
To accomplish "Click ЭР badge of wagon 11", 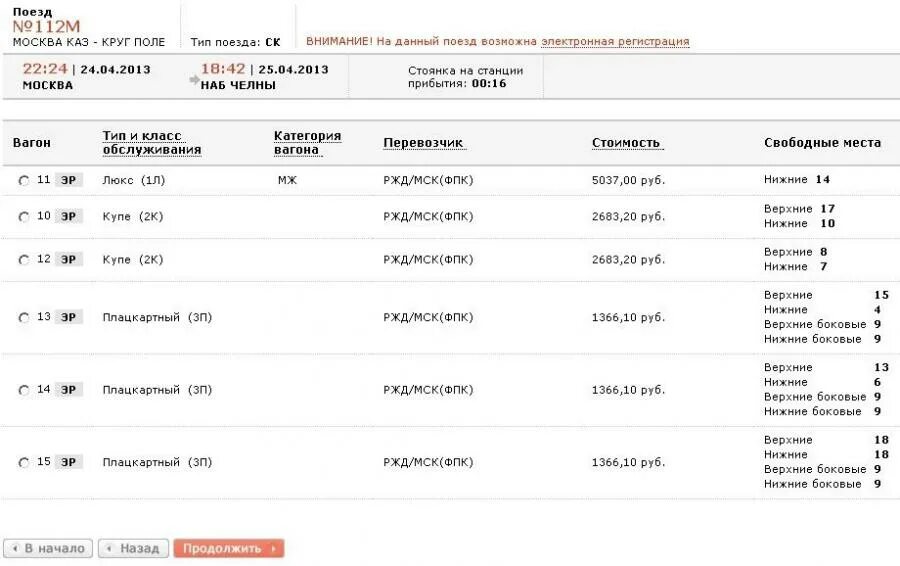I will [x=68, y=180].
